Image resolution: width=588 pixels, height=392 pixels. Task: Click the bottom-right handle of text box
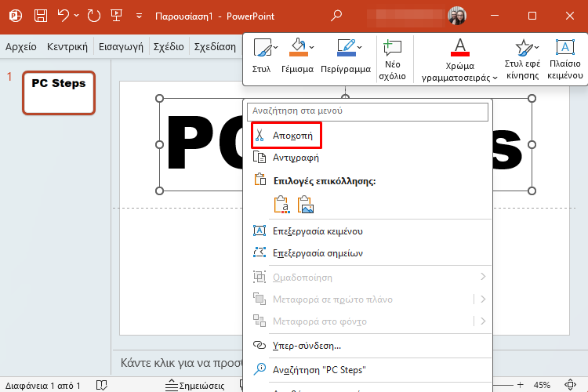point(532,191)
